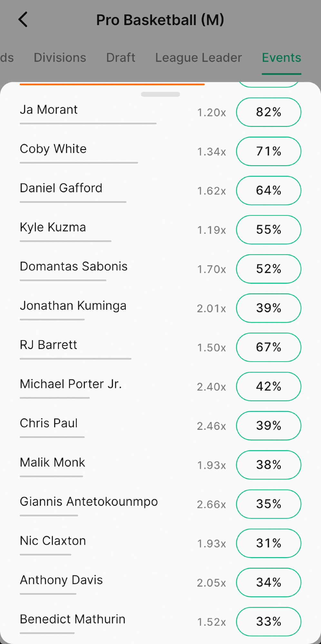
Task: Pick RJ Barrett's 67% option
Action: 268,347
